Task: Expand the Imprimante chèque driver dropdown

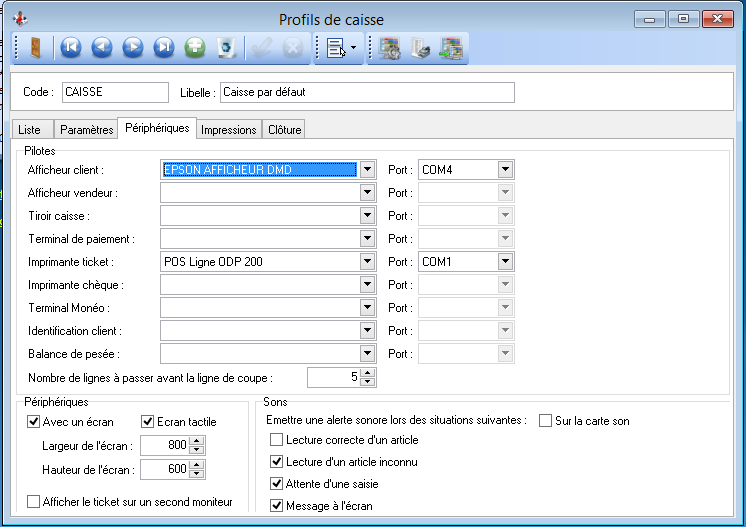Action: coord(367,284)
